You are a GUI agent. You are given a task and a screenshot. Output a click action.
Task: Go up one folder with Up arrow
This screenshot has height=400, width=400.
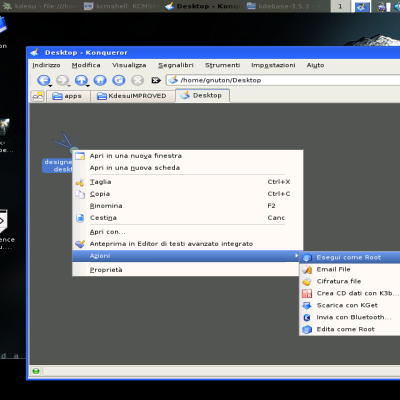tap(81, 80)
